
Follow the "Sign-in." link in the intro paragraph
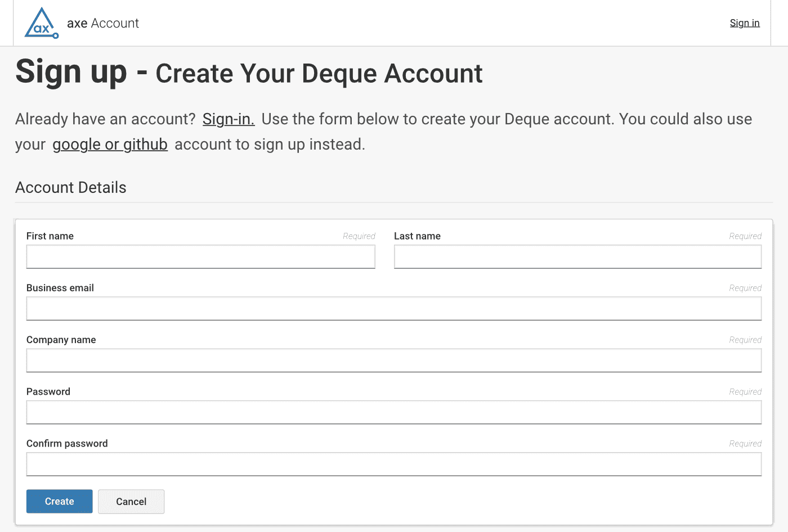(229, 119)
